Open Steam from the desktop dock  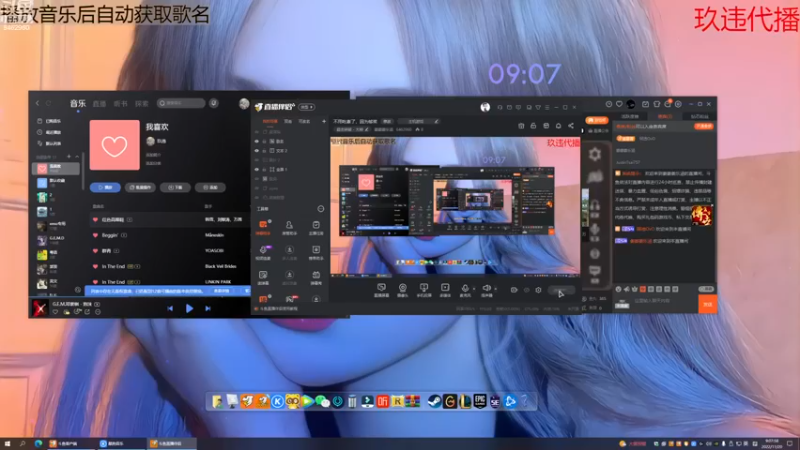tap(434, 402)
